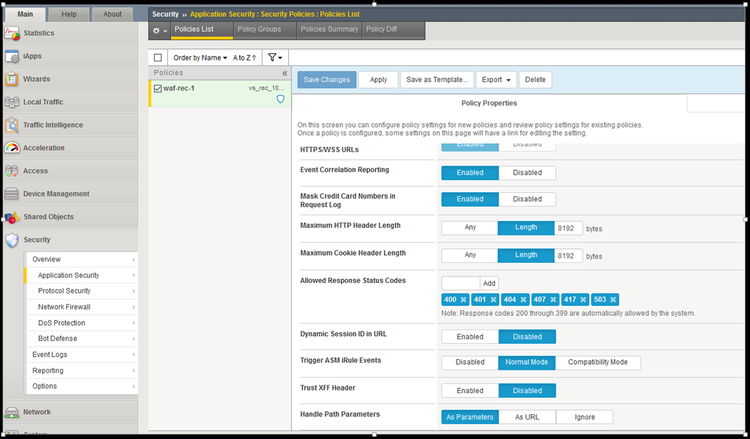Tick the select-all checkbox above Policies
750x439 pixels.
[x=158, y=58]
